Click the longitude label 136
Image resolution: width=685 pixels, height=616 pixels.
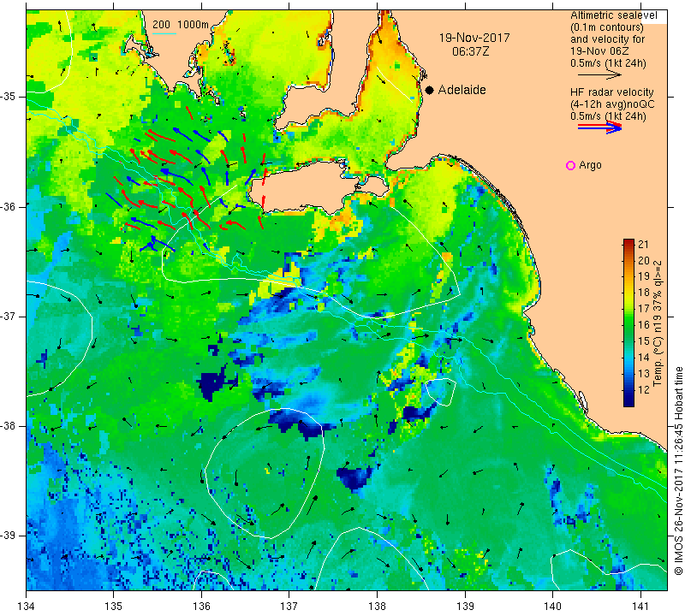click(x=201, y=606)
